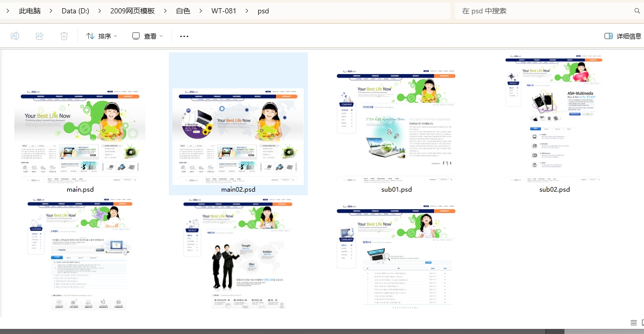Open the three-dot more options menu
Image resolution: width=644 pixels, height=334 pixels.
point(184,36)
